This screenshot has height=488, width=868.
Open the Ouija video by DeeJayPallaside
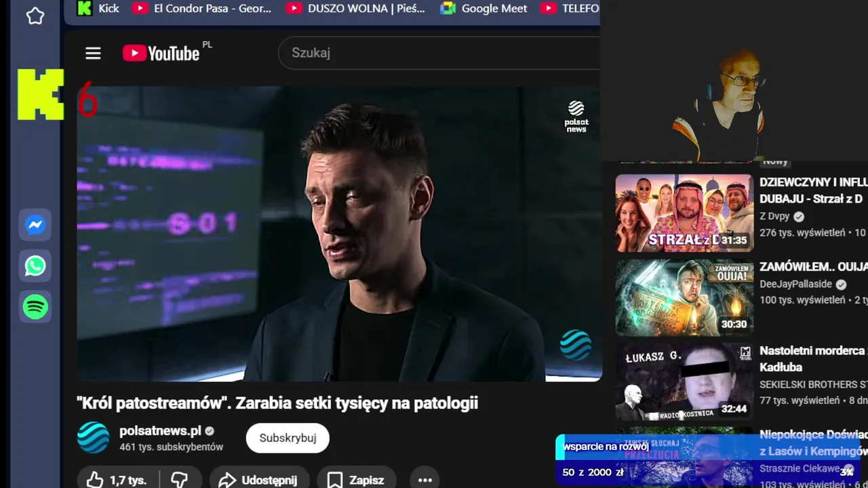[x=684, y=298]
